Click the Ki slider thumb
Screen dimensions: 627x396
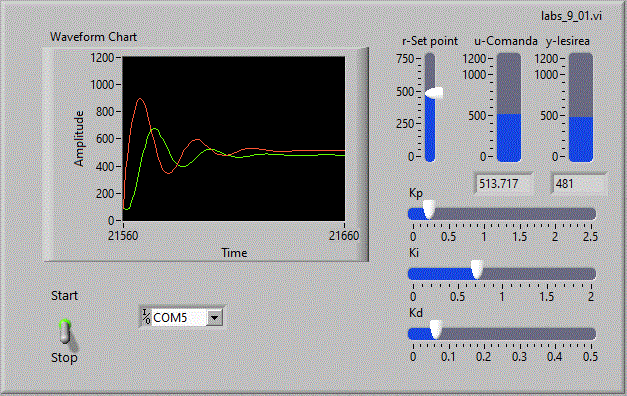point(477,269)
